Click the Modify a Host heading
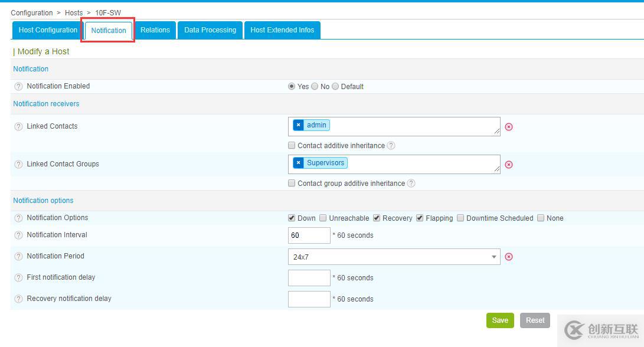Image resolution: width=644 pixels, height=347 pixels. tap(43, 51)
